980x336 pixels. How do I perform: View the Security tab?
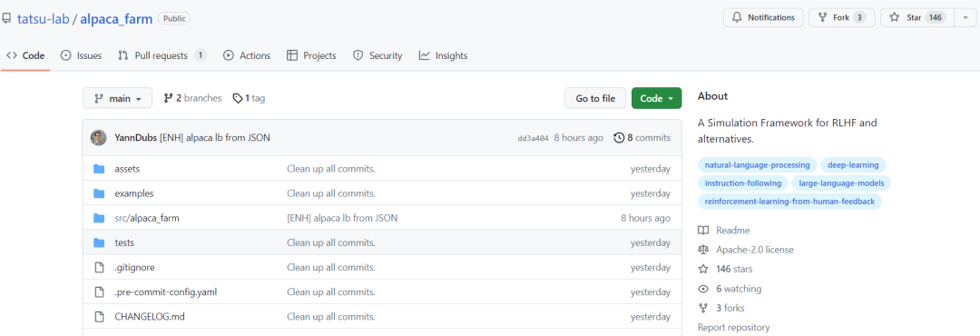(377, 55)
